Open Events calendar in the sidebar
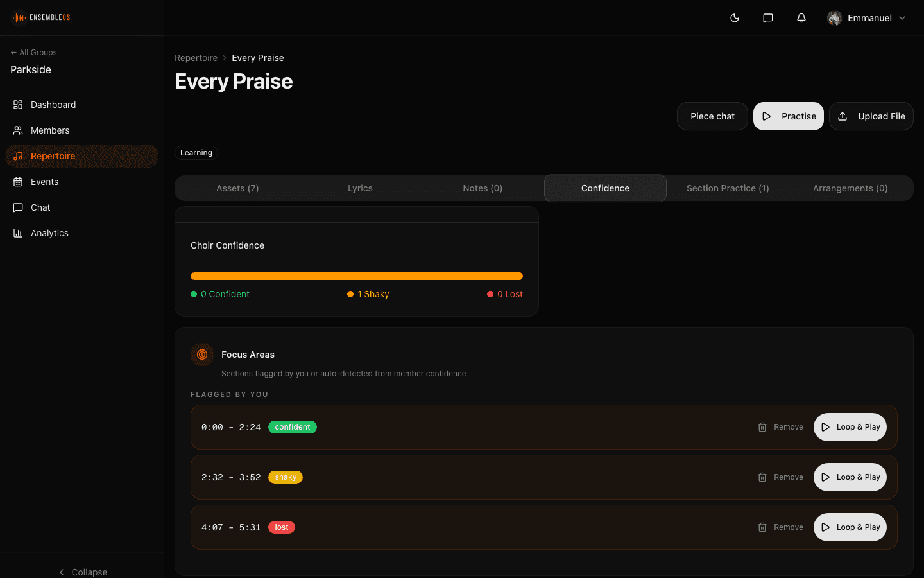The height and width of the screenshot is (578, 924). 44,182
